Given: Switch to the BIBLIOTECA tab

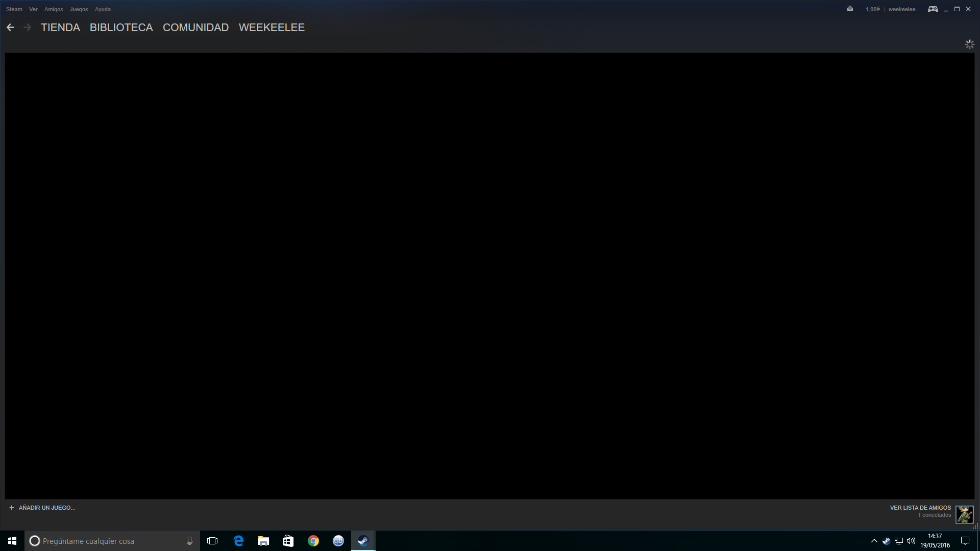Looking at the screenshot, I should tap(121, 28).
